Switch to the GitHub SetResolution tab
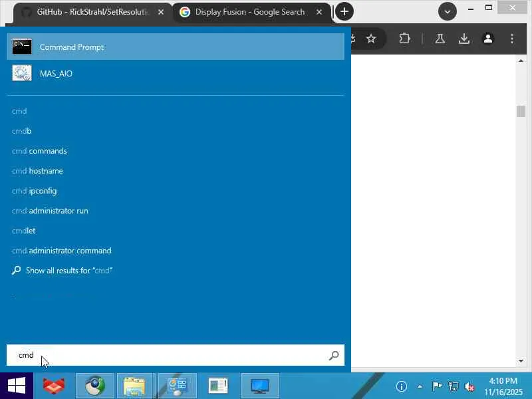This screenshot has width=532, height=399. coord(92,12)
